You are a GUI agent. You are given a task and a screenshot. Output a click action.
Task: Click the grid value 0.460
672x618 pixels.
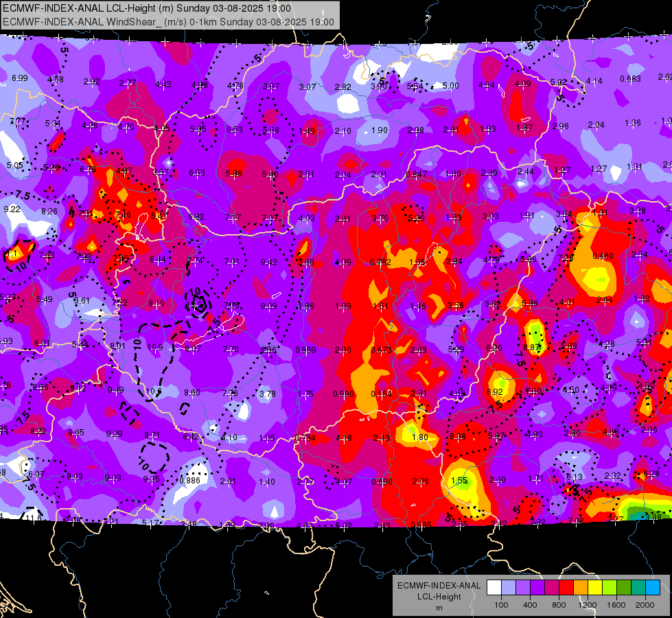tap(603, 256)
